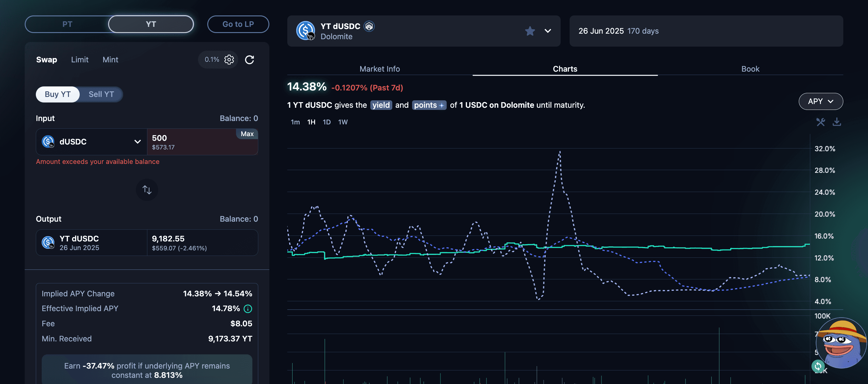
Task: Click the Max amount button
Action: [x=247, y=134]
